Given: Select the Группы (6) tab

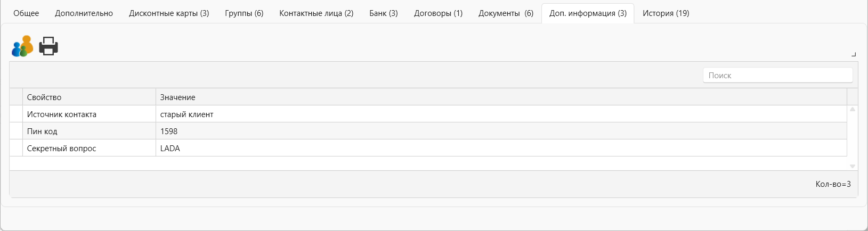Looking at the screenshot, I should [244, 13].
